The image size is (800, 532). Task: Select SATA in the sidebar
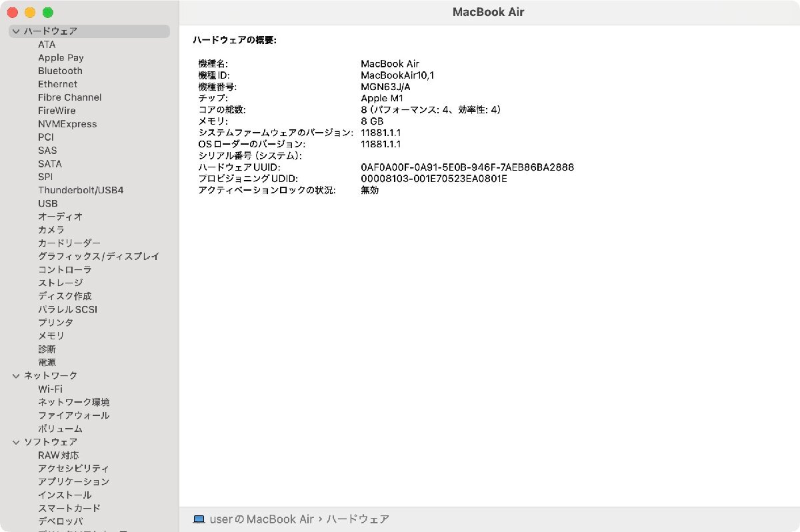coord(50,163)
